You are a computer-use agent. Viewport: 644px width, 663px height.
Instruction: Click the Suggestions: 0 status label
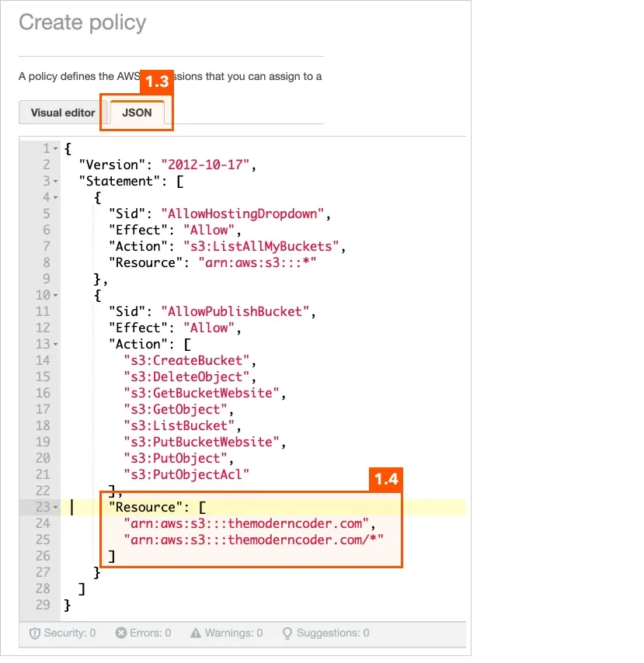333,633
